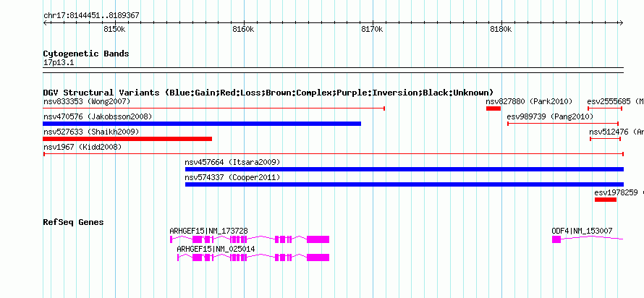This screenshot has width=644, height=298.
Task: Click the right arrowhead of the ruler
Action: pyautogui.click(x=622, y=23)
